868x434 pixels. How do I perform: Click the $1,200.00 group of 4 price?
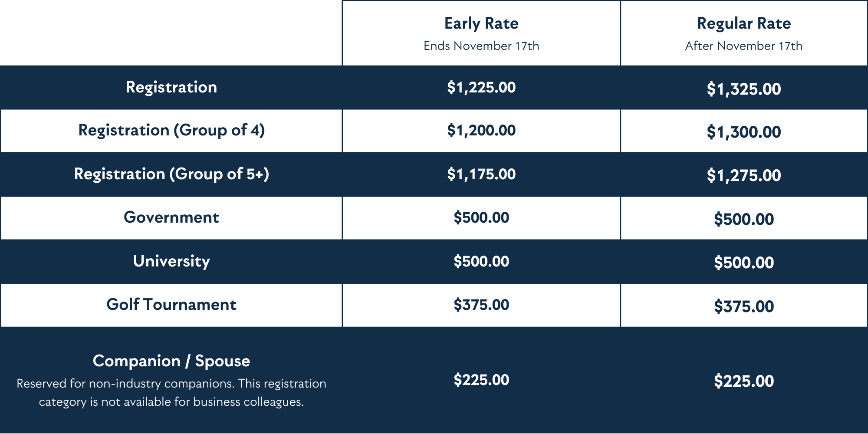coord(481,131)
